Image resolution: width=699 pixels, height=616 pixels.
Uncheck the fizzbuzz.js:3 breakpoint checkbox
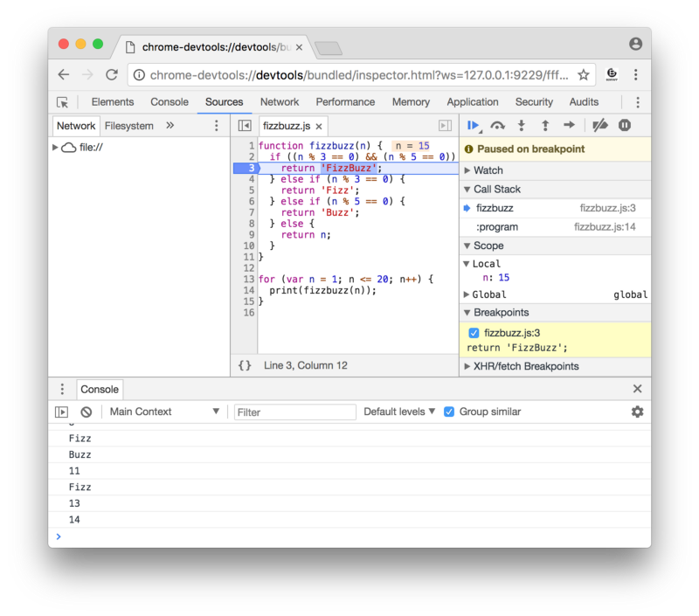pos(474,333)
